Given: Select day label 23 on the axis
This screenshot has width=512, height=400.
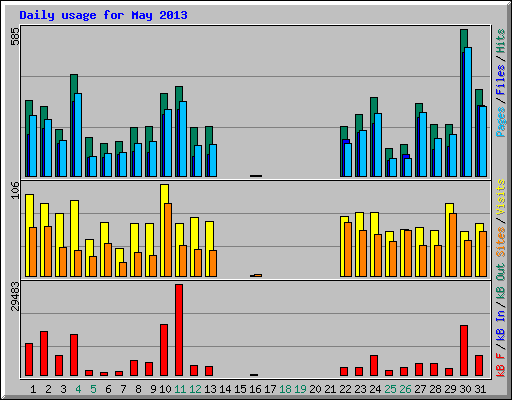Looking at the screenshot, I should point(360,389).
